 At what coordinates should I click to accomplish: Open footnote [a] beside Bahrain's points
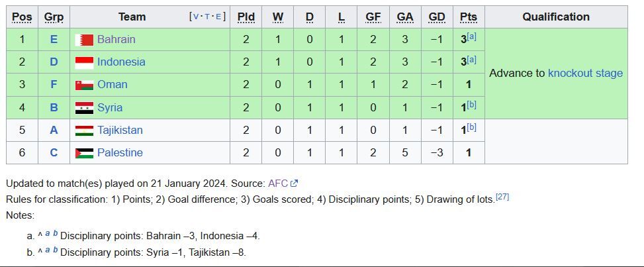click(471, 37)
